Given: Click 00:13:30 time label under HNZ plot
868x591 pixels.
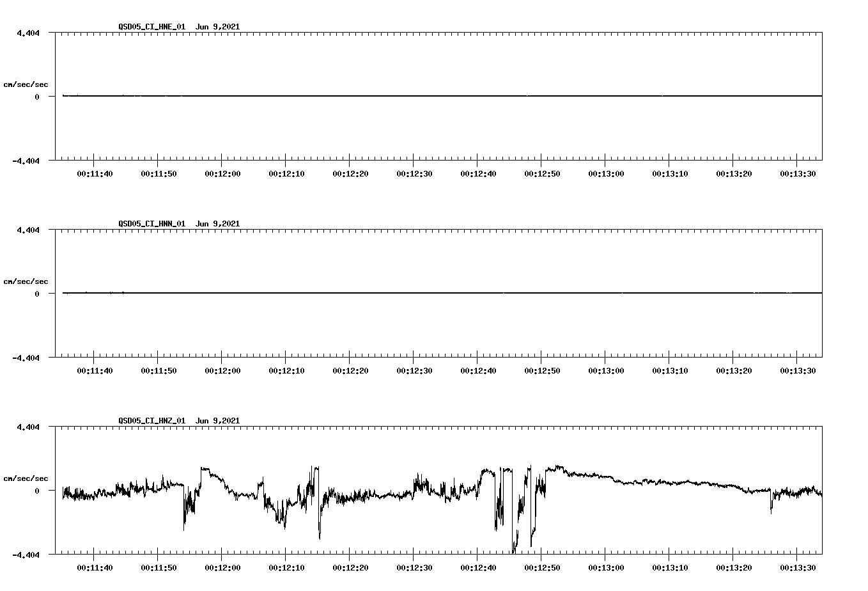Looking at the screenshot, I should [798, 568].
